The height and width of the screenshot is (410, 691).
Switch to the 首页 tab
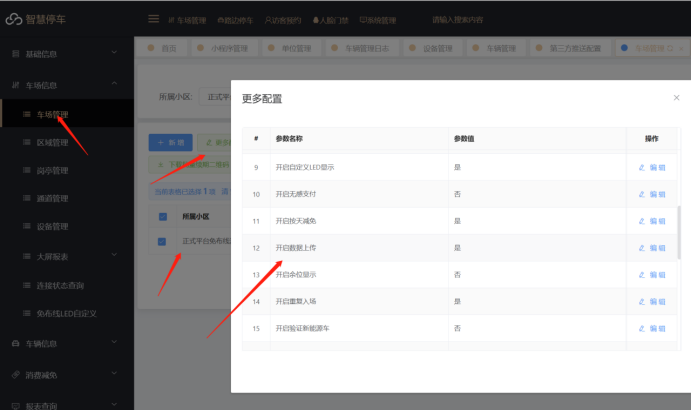coord(162,48)
